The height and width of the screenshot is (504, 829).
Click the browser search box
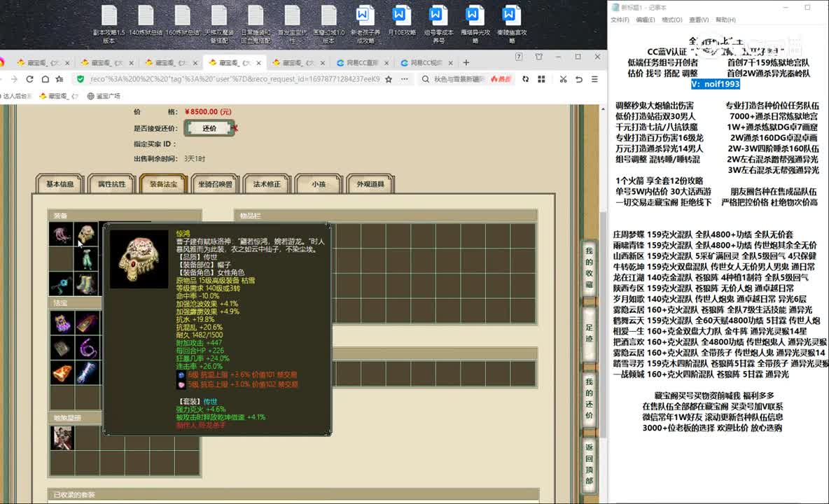click(x=458, y=79)
